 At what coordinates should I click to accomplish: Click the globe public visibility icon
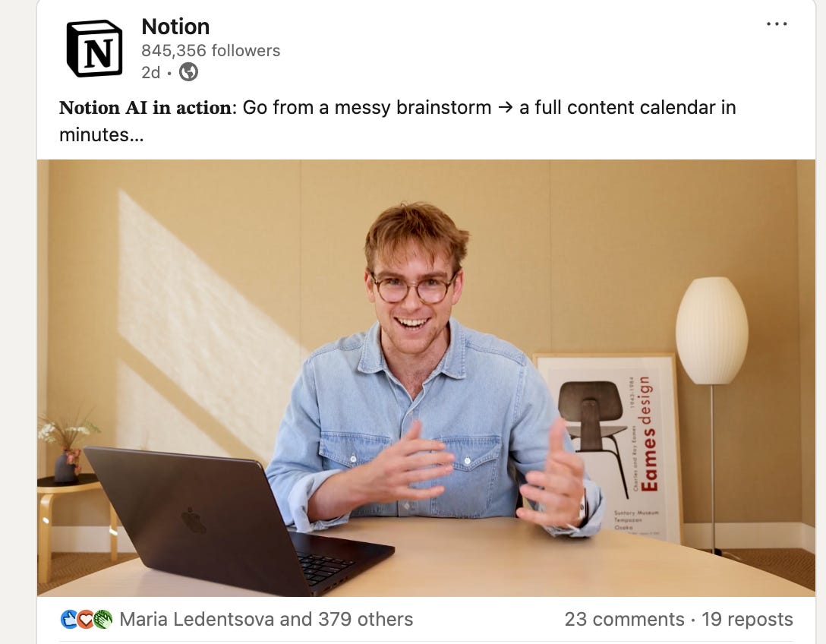point(188,71)
